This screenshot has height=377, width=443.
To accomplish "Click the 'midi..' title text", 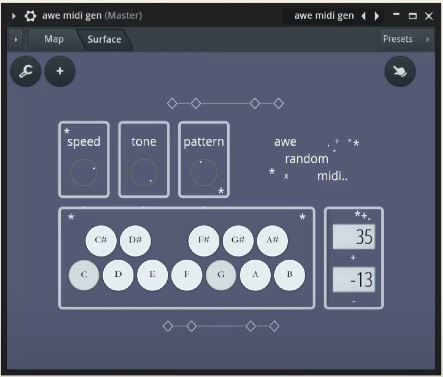I will [332, 176].
